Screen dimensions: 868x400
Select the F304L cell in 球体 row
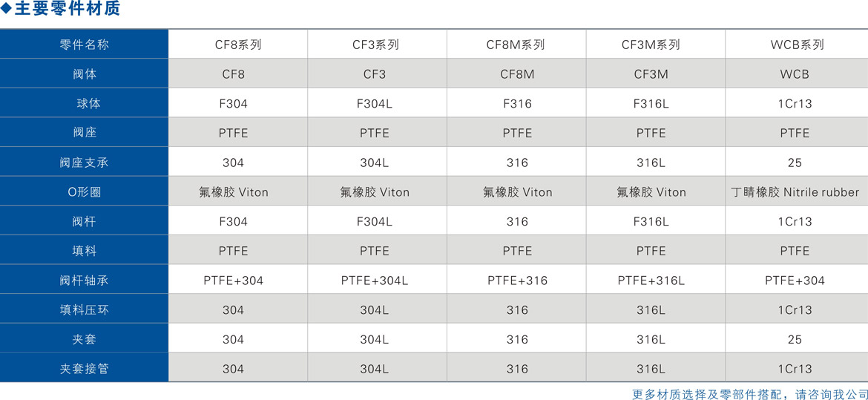point(375,104)
